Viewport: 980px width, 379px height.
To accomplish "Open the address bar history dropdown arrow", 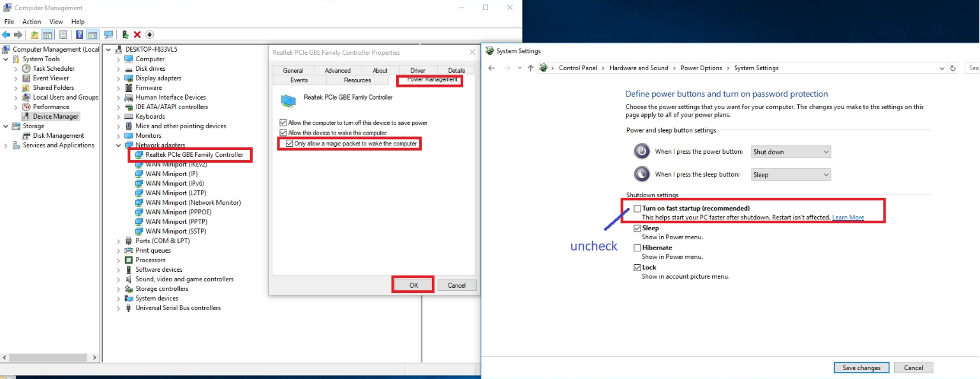I will pyautogui.click(x=942, y=68).
